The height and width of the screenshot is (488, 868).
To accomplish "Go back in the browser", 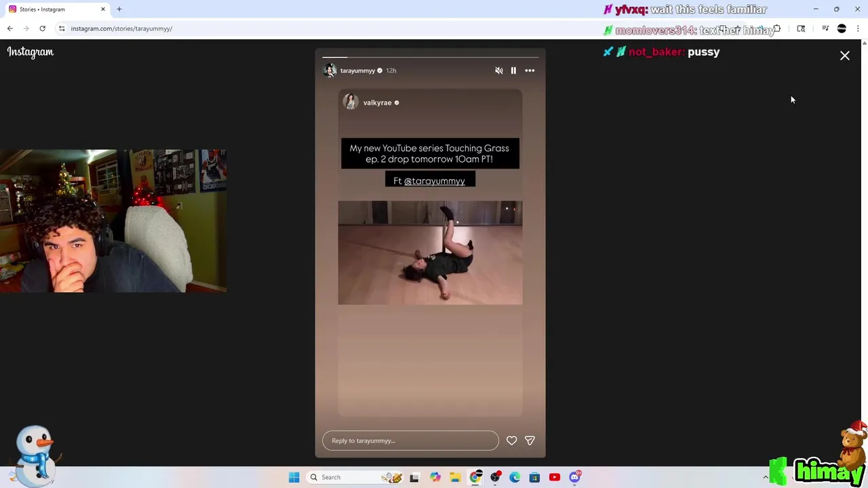I will [x=9, y=28].
